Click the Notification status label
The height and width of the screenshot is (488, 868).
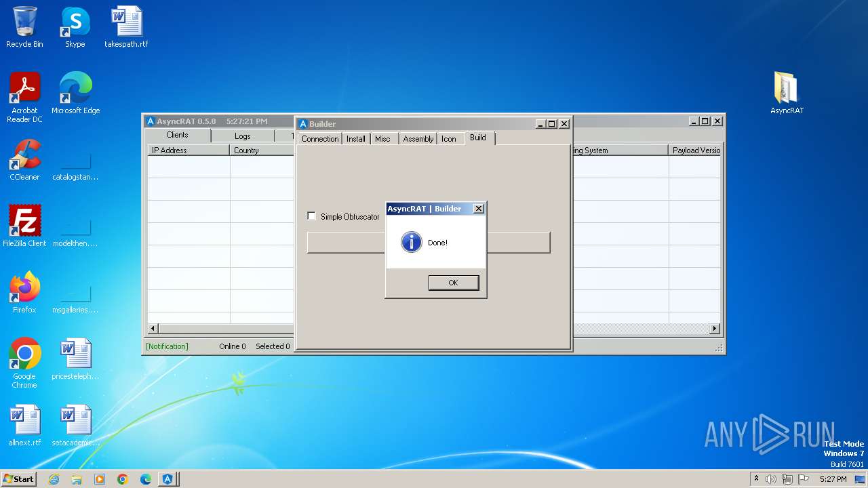167,346
